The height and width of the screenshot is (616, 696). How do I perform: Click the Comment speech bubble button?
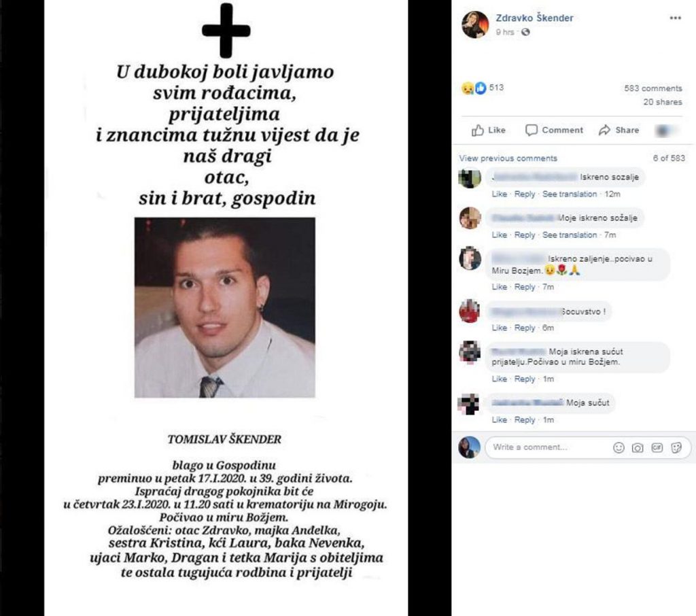point(554,130)
